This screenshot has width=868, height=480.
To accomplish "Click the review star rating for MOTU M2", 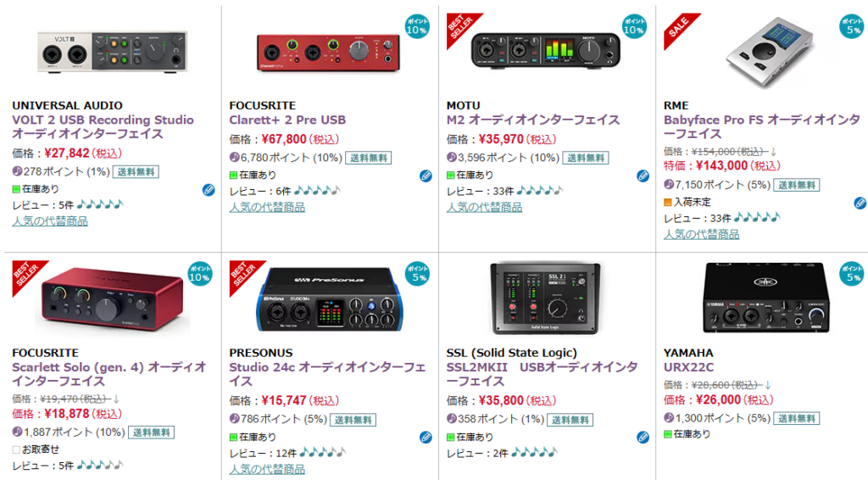I will point(538,191).
